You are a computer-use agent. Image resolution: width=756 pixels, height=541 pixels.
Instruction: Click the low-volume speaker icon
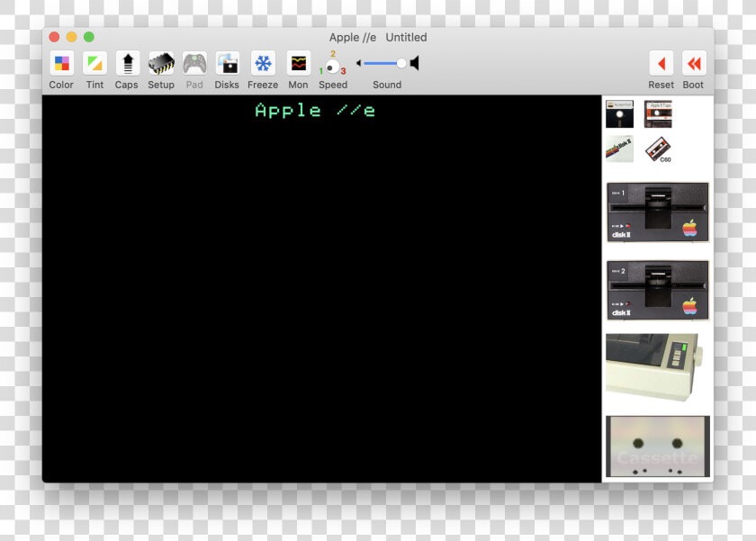[359, 63]
